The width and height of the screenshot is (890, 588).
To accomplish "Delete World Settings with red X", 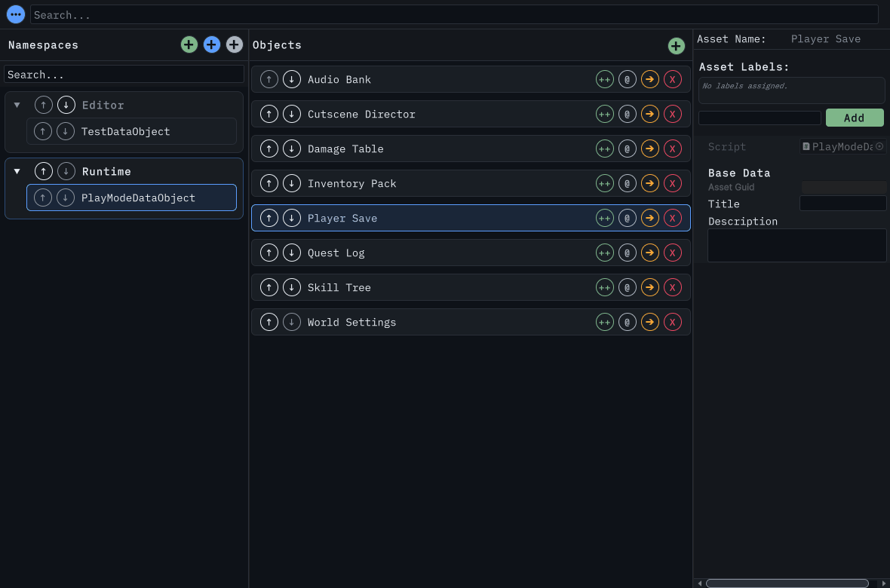I will coord(673,322).
